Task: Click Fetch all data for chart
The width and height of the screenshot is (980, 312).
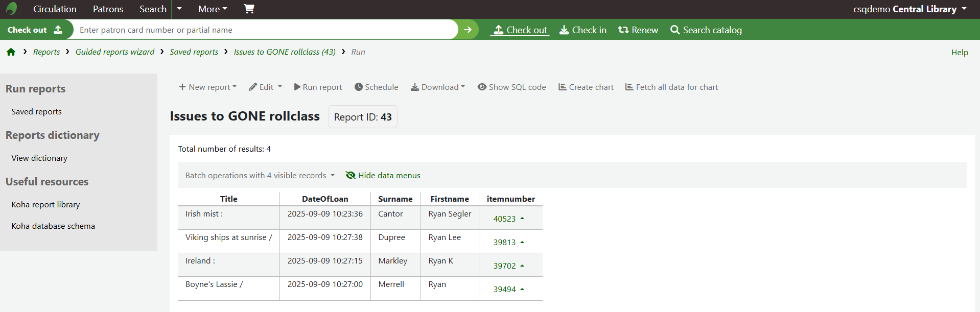Action: (x=671, y=87)
